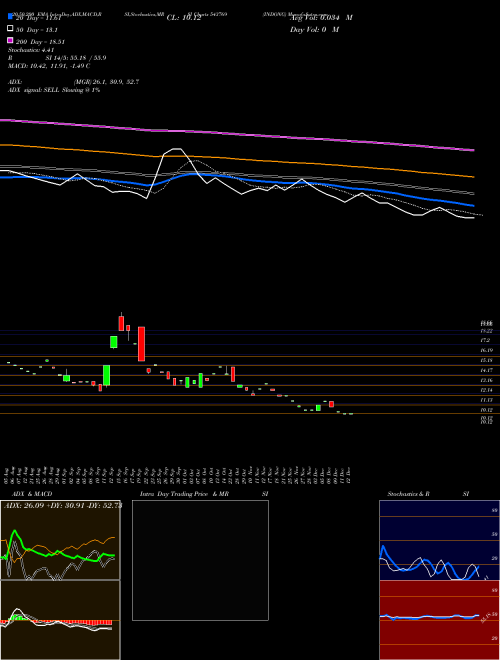Click the ADX +DY -DY values header

(x=63, y=505)
